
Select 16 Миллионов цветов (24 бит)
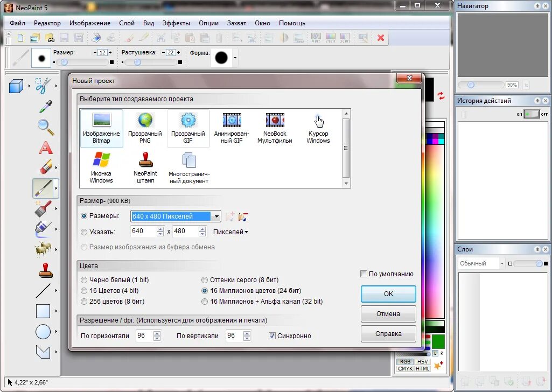pos(205,291)
